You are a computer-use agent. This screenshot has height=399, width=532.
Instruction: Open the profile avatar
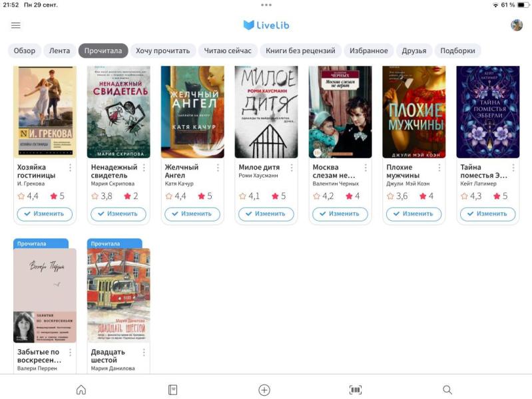click(x=517, y=25)
